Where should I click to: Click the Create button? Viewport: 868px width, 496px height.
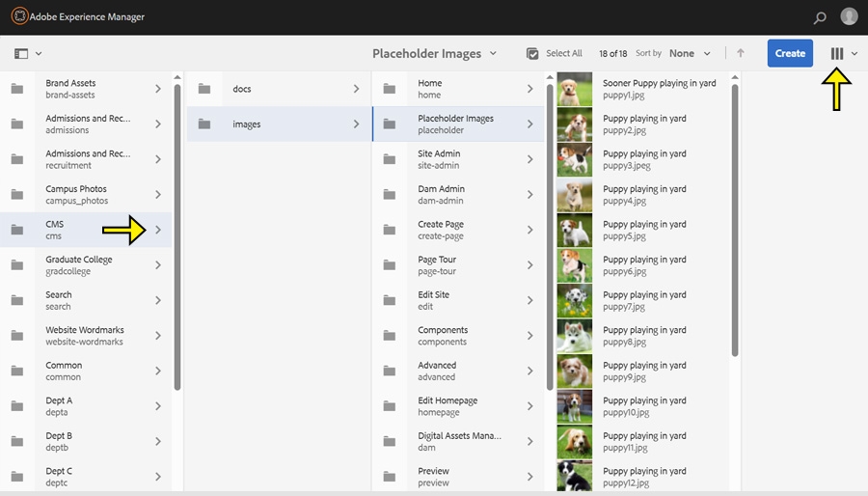point(790,53)
